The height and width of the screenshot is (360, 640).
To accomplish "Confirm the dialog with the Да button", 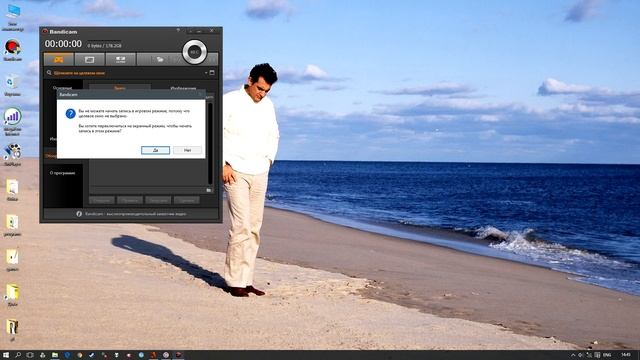I will pyautogui.click(x=155, y=150).
